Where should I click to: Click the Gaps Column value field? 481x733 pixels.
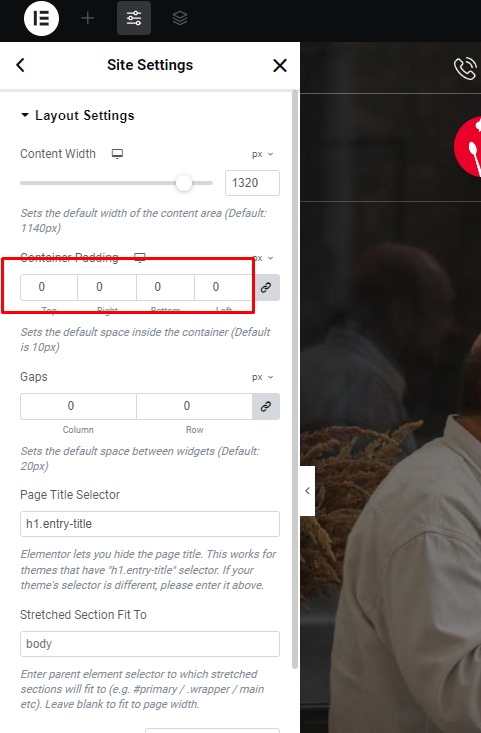tap(78, 406)
